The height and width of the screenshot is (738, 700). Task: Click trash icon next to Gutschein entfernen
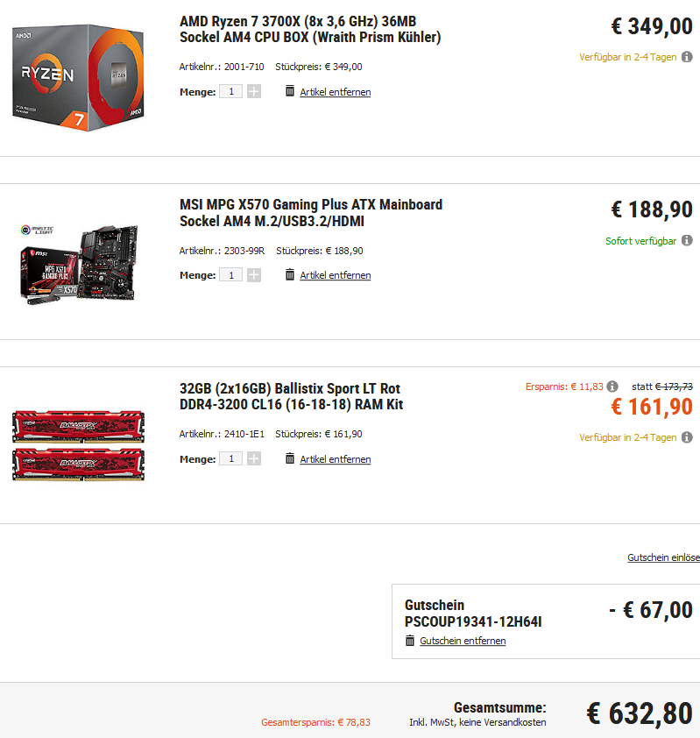[x=410, y=641]
